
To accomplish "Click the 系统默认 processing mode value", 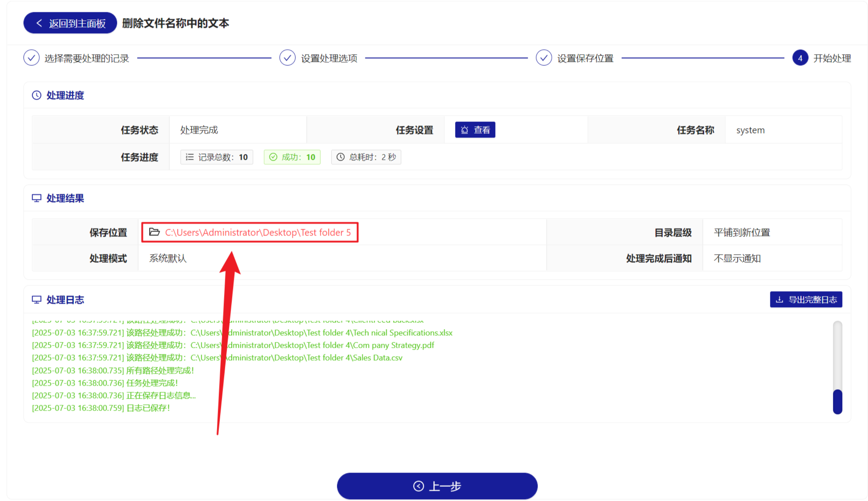I will (168, 258).
